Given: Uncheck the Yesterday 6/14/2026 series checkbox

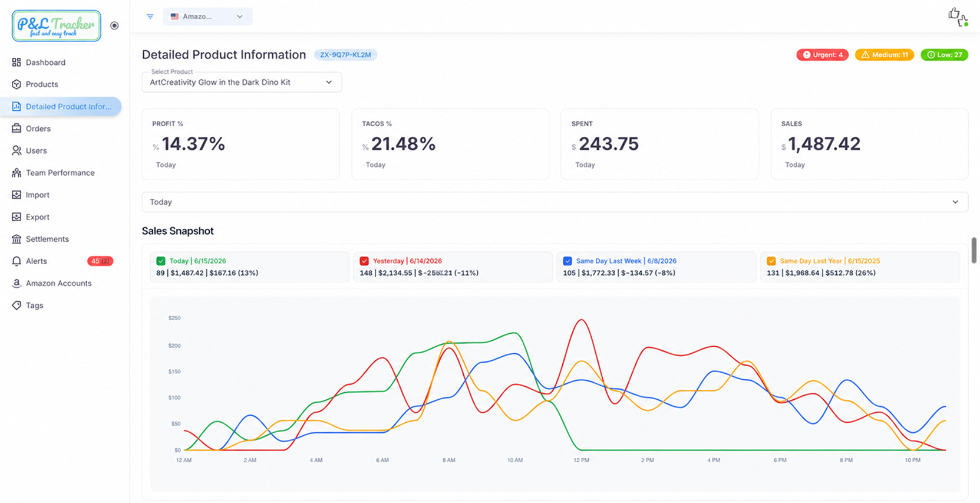Looking at the screenshot, I should tap(364, 261).
